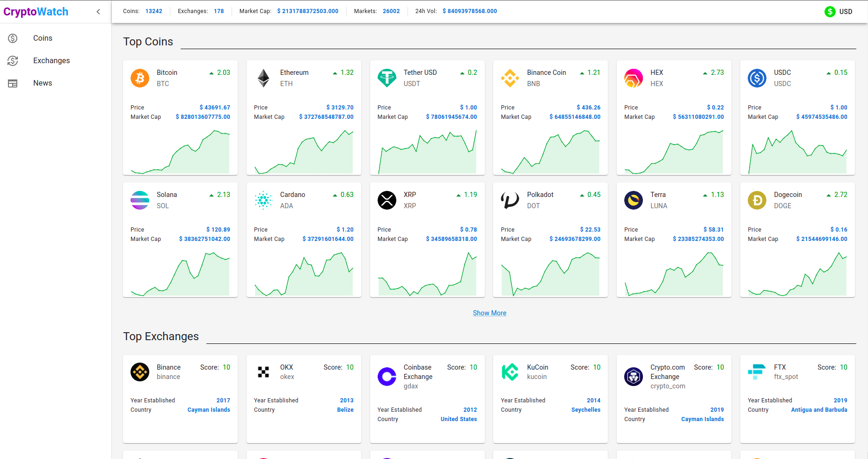Click the 24h Vol value in header
868x459 pixels.
pos(470,11)
